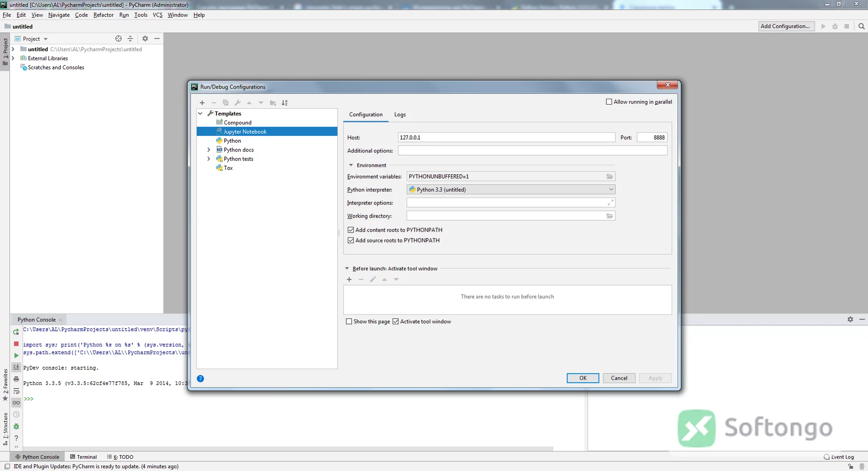Click the Host input field

coord(506,138)
